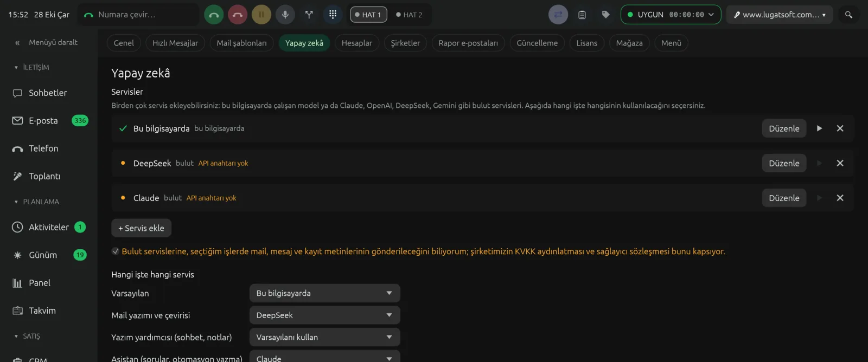
Task: Open Asistan service dropdown showing Claude
Action: coord(324,357)
